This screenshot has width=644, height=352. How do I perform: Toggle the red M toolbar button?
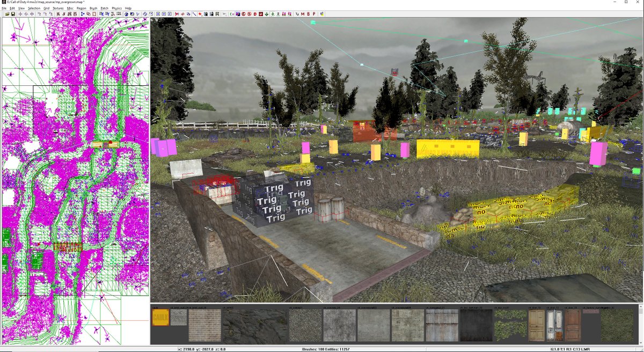tap(303, 14)
